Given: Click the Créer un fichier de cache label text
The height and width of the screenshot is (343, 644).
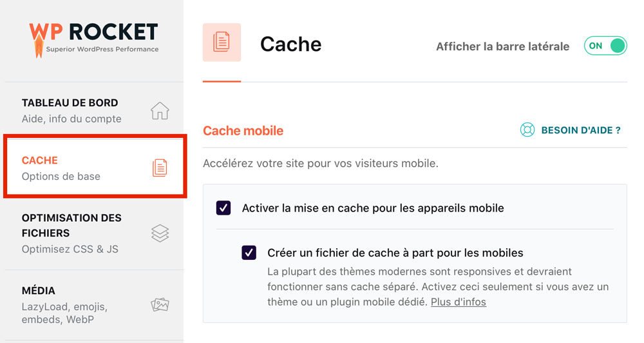Looking at the screenshot, I should tap(395, 253).
